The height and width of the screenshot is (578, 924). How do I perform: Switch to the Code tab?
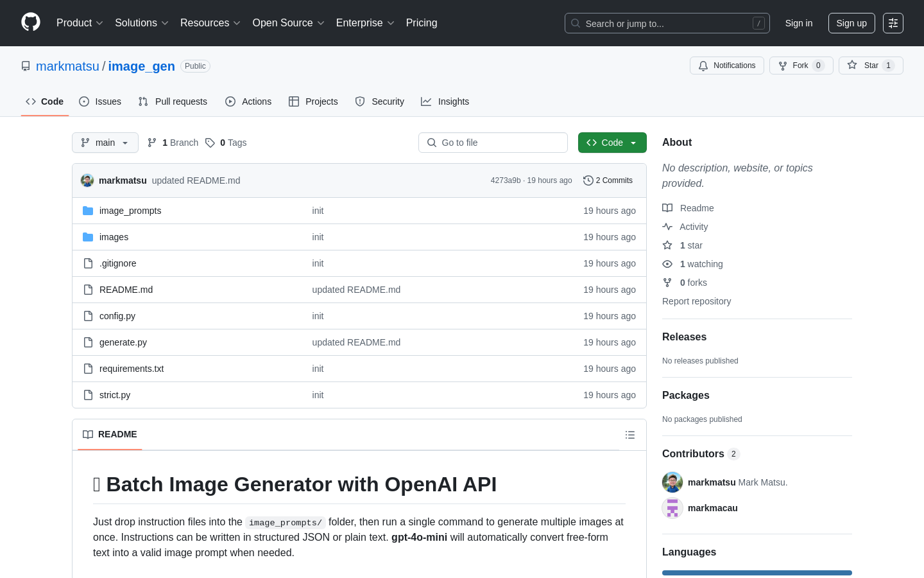click(x=45, y=101)
